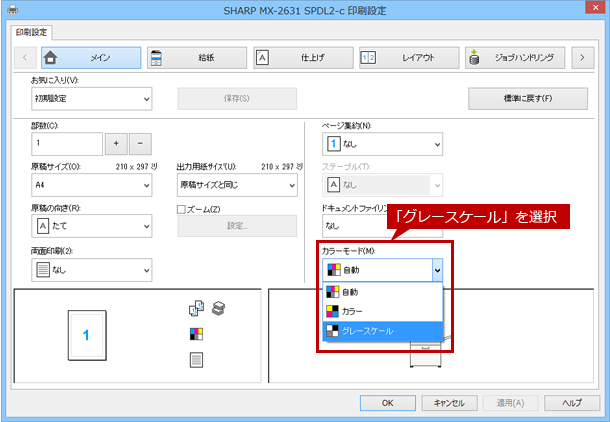The height and width of the screenshot is (422, 610).
Task: Click the 1|2 pages icon on レイアウト tab
Action: coord(368,58)
